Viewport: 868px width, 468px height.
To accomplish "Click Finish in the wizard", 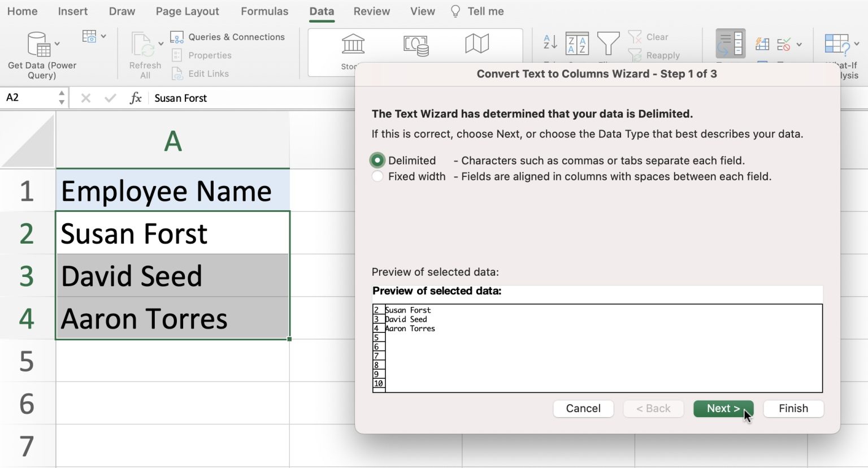I will point(793,409).
